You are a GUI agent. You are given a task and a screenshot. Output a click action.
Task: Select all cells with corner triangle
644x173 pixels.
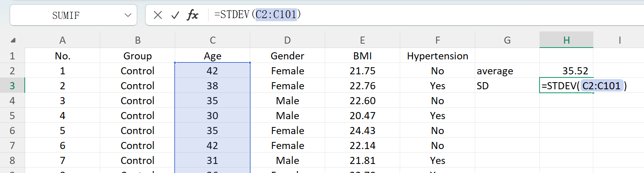[x=13, y=40]
